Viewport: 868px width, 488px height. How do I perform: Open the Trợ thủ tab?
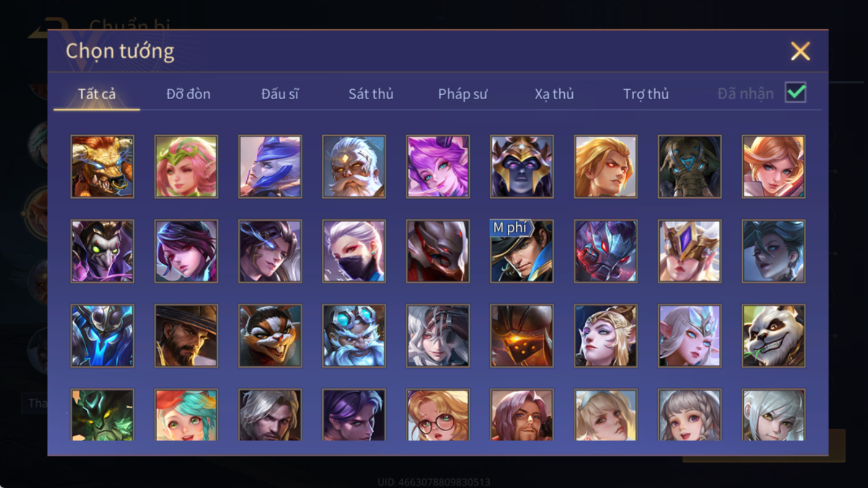pyautogui.click(x=646, y=94)
